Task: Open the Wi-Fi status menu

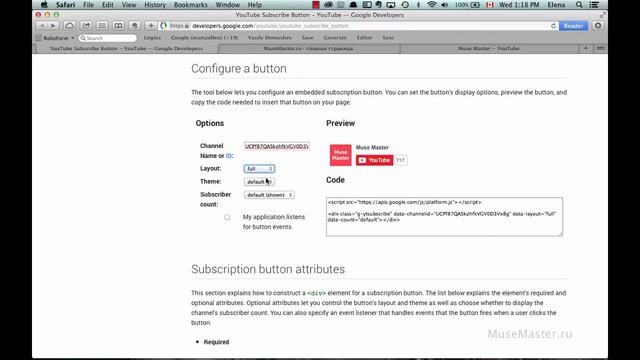Action: (431, 5)
